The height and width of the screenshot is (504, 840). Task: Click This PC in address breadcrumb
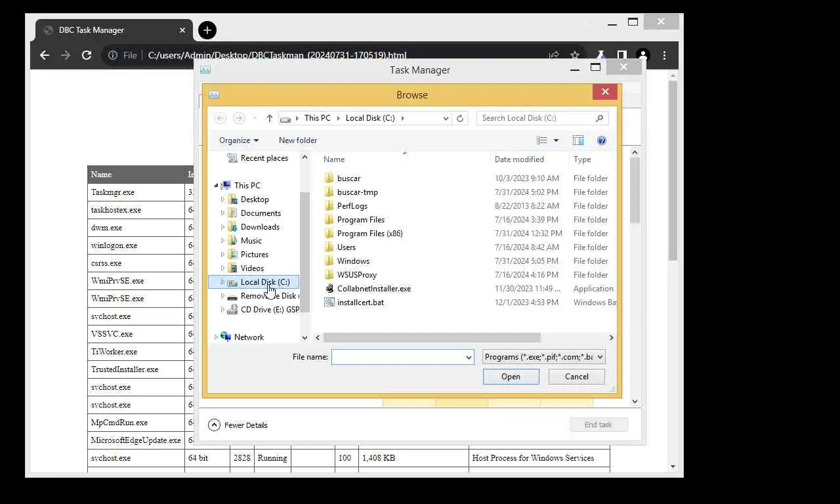[x=317, y=118]
